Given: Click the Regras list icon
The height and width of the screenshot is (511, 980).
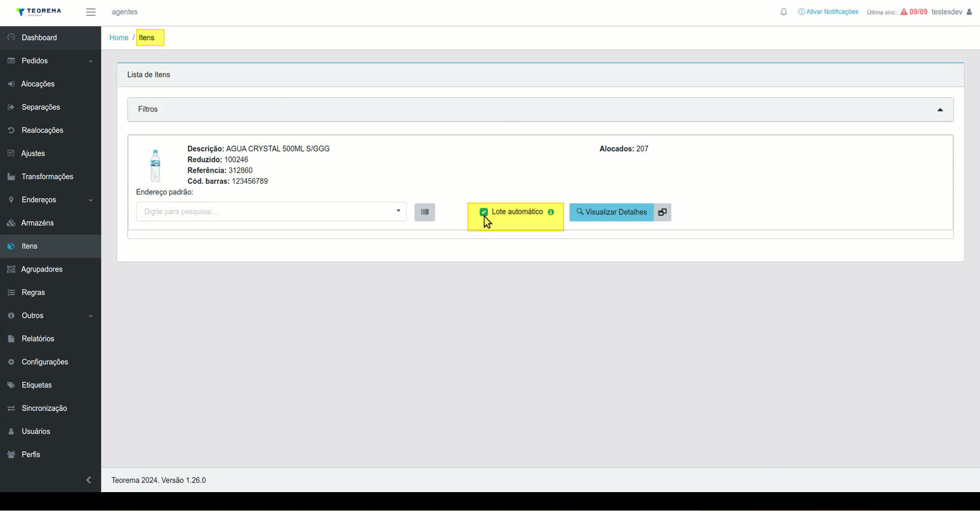Looking at the screenshot, I should 11,293.
